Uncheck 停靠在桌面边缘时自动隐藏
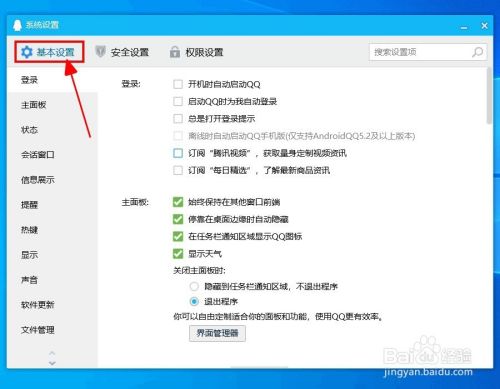The width and height of the screenshot is (500, 389). click(x=178, y=219)
